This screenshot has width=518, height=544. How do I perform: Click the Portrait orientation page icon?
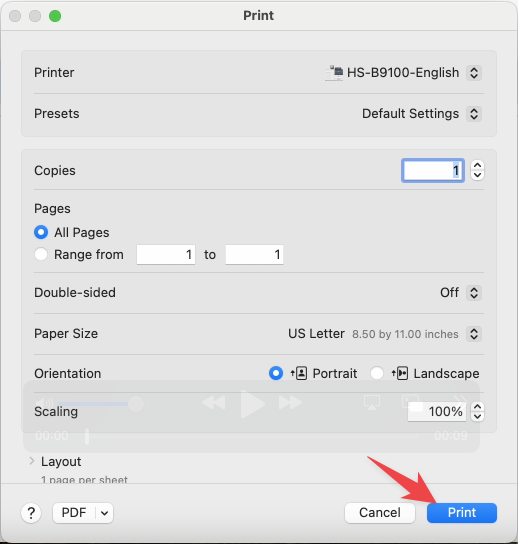[299, 373]
